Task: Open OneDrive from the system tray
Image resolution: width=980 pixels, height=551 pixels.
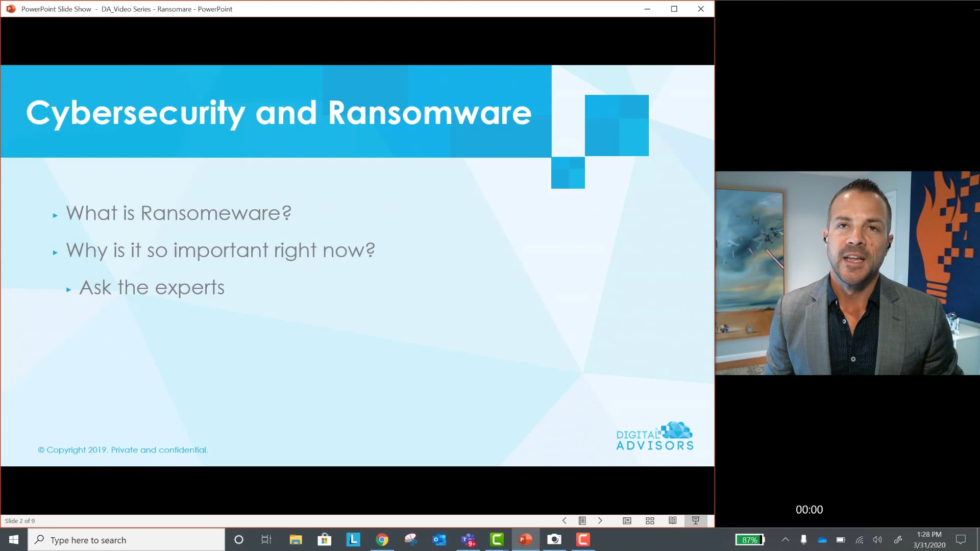Action: click(822, 539)
